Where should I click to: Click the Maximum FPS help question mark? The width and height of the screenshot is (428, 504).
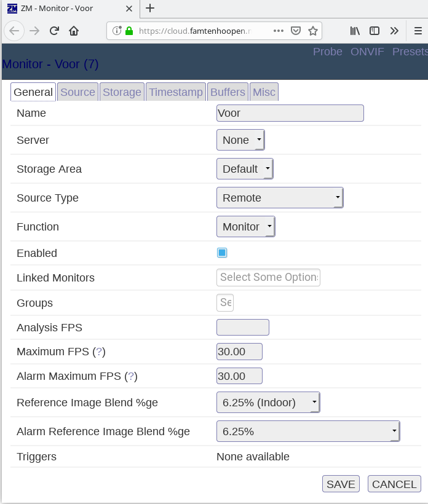tap(99, 352)
